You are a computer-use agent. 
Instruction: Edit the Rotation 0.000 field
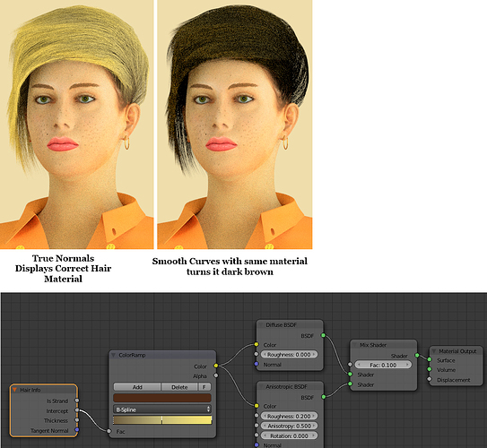[x=289, y=435]
